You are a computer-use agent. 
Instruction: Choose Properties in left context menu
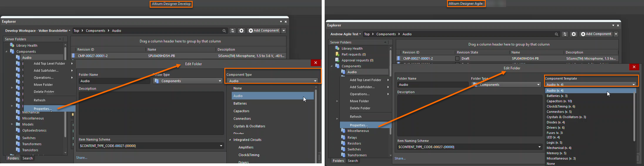49,109
